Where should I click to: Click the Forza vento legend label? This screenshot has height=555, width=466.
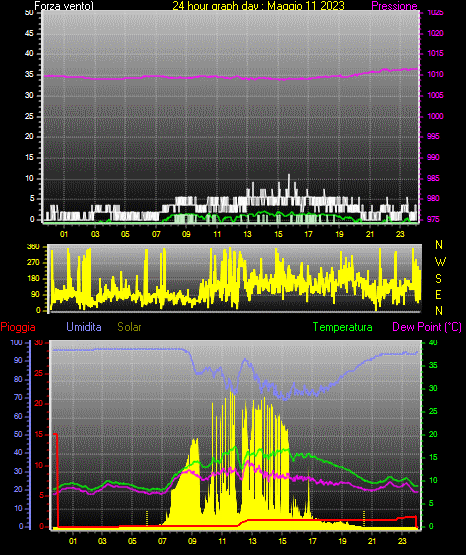64,6
